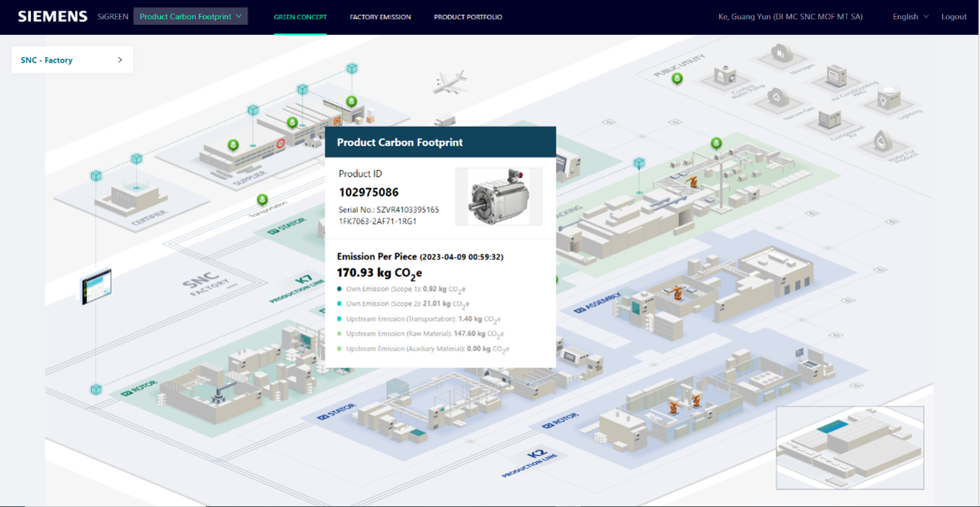Select the Serial No. SZVR4103395165 text
The height and width of the screenshot is (507, 980).
[389, 210]
